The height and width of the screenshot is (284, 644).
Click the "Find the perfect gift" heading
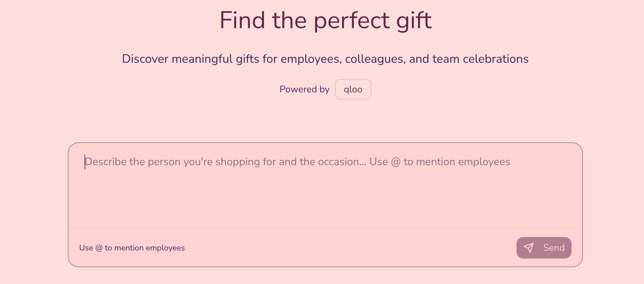point(325,21)
